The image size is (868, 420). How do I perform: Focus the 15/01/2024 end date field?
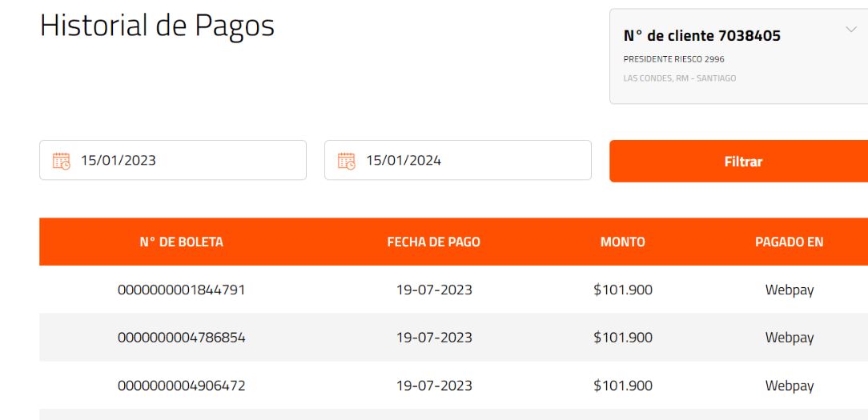458,160
